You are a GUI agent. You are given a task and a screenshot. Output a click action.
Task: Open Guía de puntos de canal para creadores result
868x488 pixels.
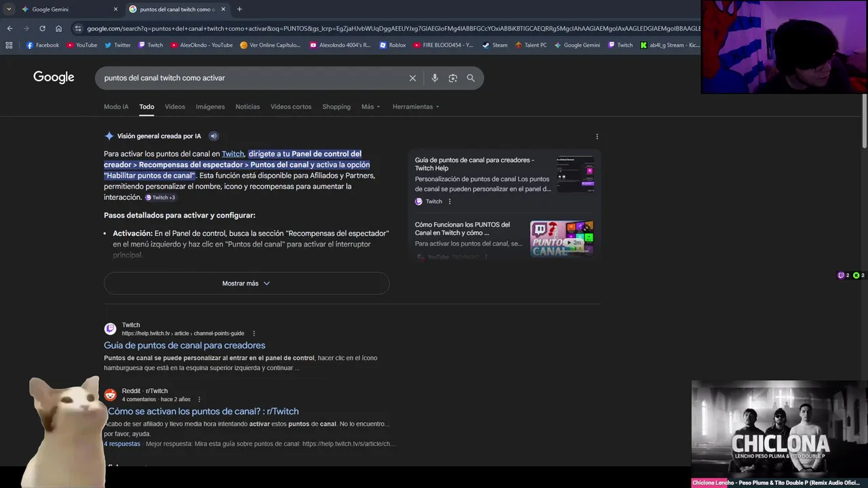pos(184,345)
